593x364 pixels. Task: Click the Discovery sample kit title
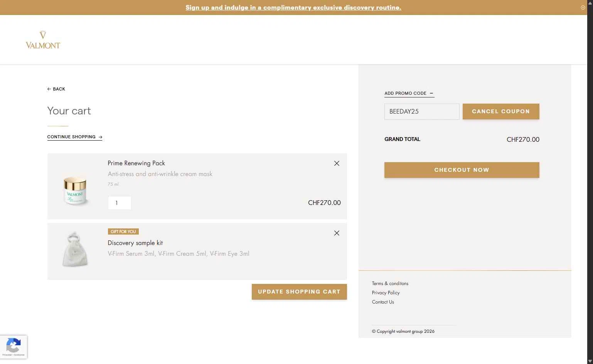tap(135, 243)
